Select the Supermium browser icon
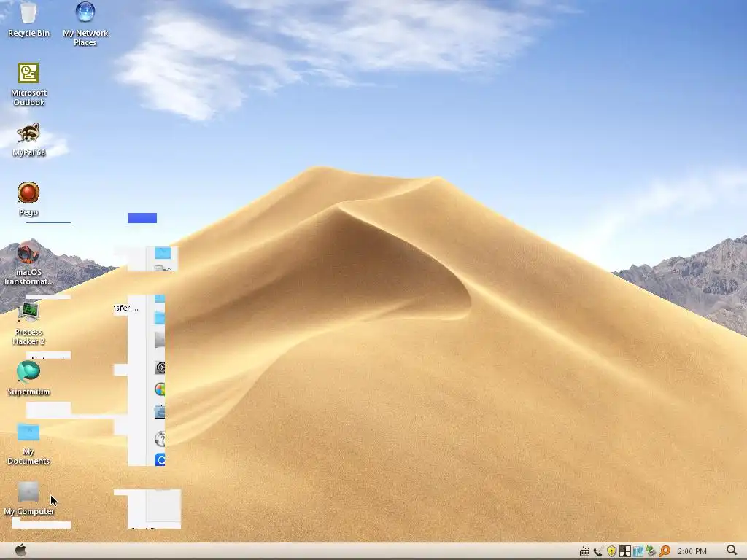The width and height of the screenshot is (747, 560). click(x=28, y=378)
